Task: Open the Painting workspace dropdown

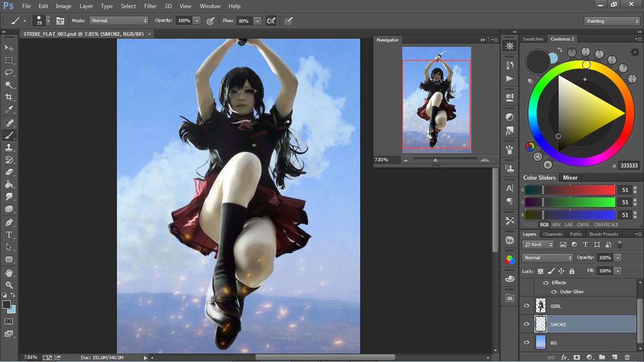Action: 611,21
